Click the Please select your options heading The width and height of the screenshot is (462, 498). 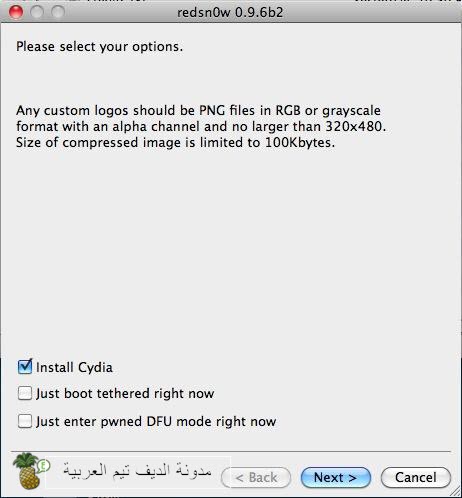click(x=100, y=47)
